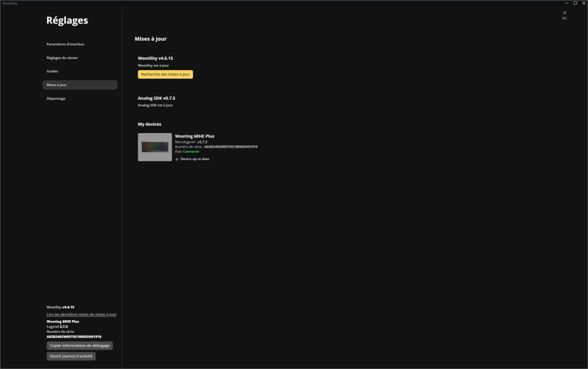
Task: Click the Réglages page title
Action: coord(67,21)
